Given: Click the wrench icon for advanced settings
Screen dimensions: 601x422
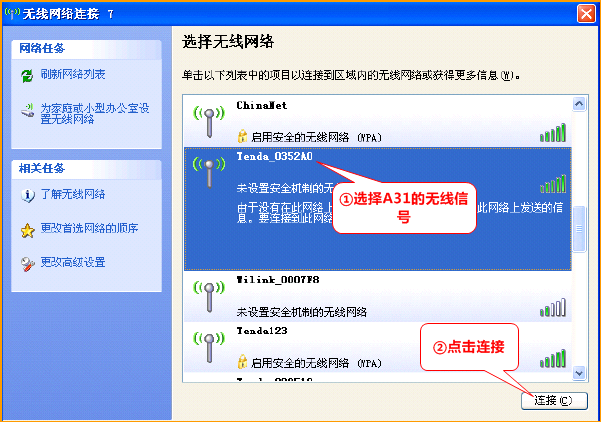Looking at the screenshot, I should [x=27, y=263].
